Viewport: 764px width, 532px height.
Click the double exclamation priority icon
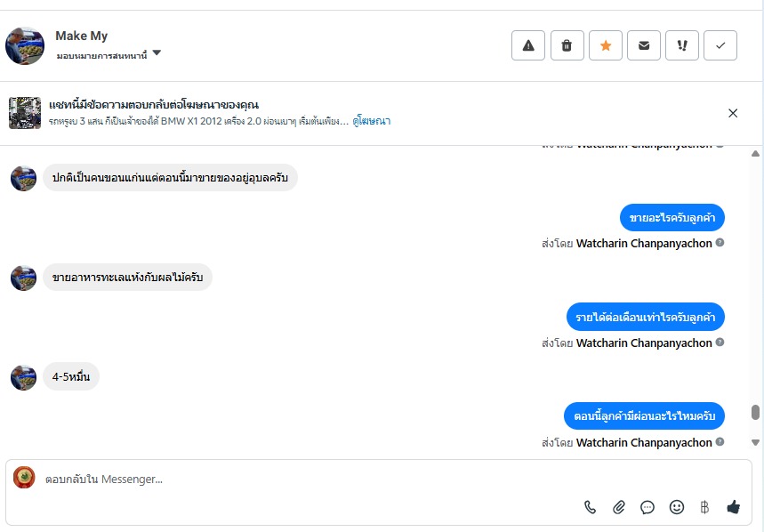coord(682,46)
